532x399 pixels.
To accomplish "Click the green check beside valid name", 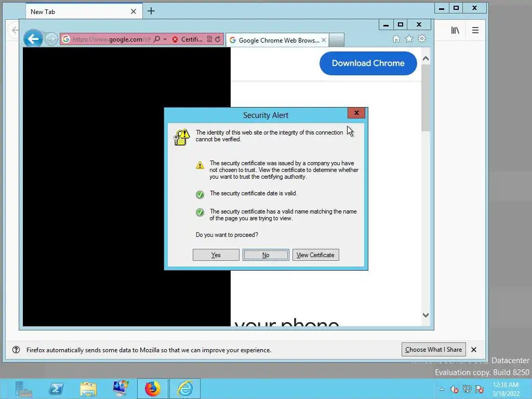I will coord(200,212).
